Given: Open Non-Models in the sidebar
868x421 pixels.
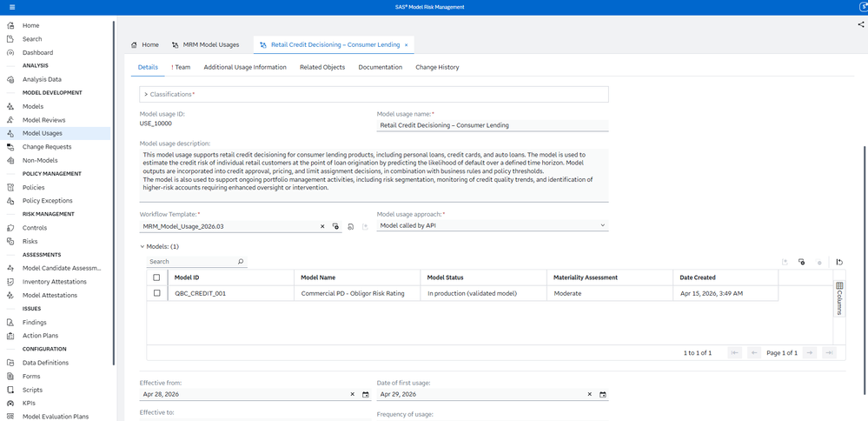Looking at the screenshot, I should coord(40,160).
